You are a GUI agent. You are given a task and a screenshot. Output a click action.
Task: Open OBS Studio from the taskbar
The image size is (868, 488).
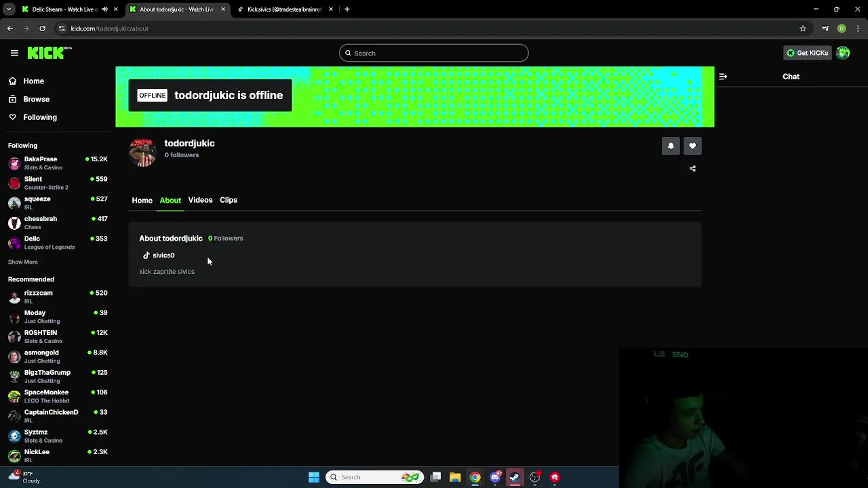tap(535, 477)
